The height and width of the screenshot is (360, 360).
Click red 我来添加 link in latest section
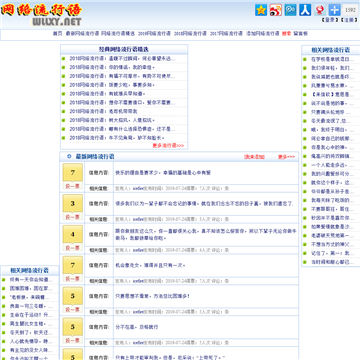point(254,157)
